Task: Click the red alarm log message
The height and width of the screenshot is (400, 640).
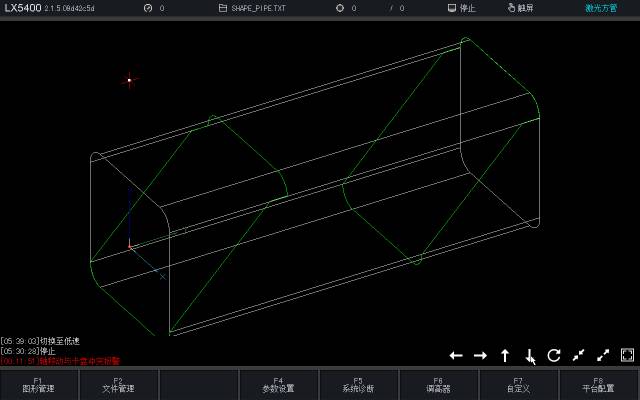Action: 60,361
